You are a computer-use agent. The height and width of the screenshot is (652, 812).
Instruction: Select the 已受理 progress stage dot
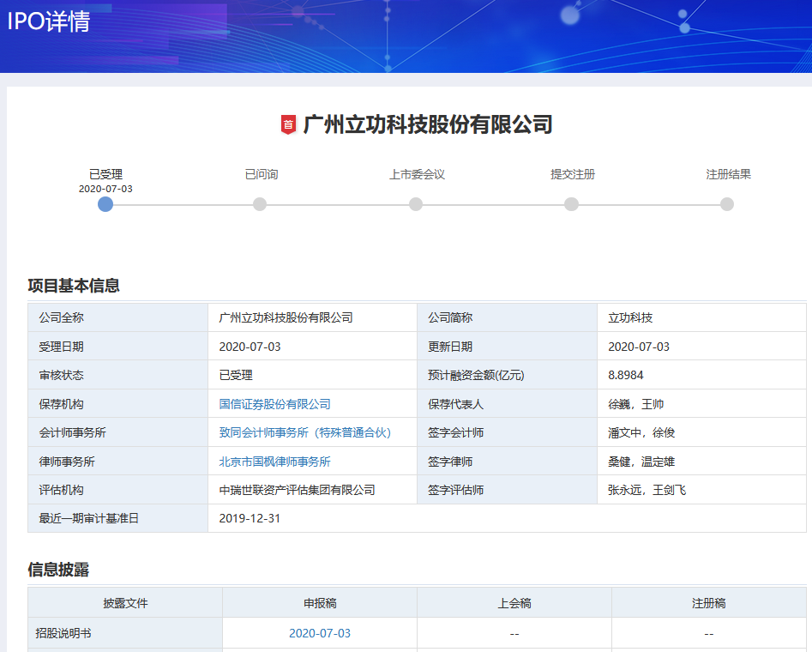[105, 204]
